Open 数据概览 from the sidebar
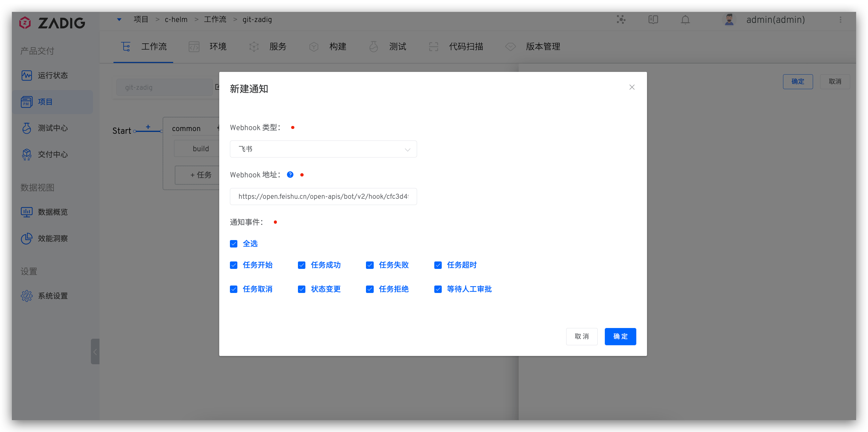The height and width of the screenshot is (432, 868). click(x=52, y=212)
